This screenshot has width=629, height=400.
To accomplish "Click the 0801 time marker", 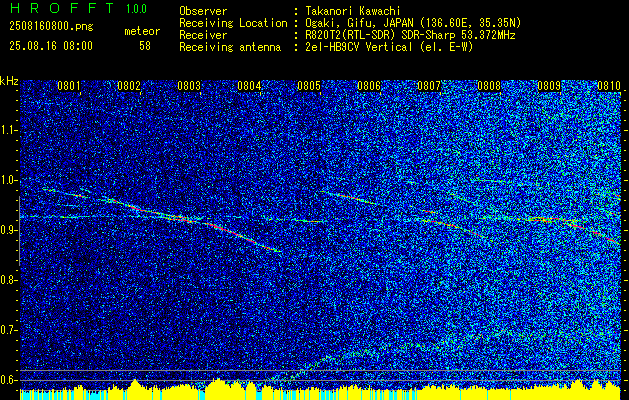I will click(69, 86).
